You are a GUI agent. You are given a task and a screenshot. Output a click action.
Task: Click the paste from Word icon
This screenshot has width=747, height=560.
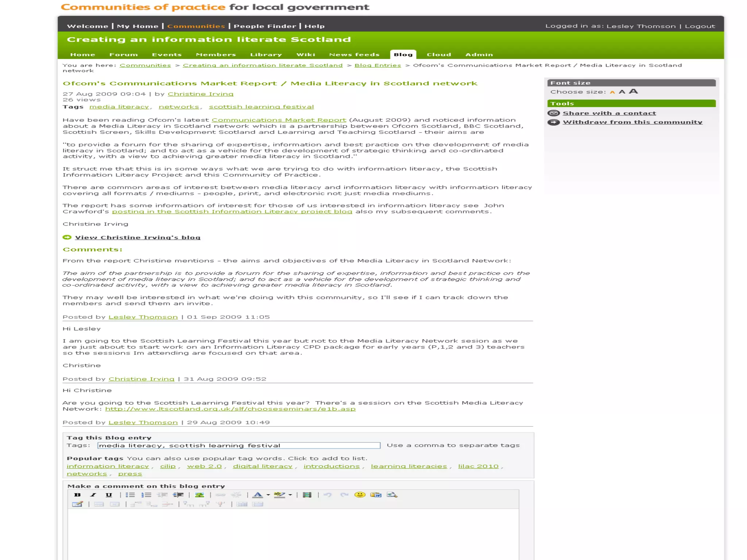tap(376, 495)
